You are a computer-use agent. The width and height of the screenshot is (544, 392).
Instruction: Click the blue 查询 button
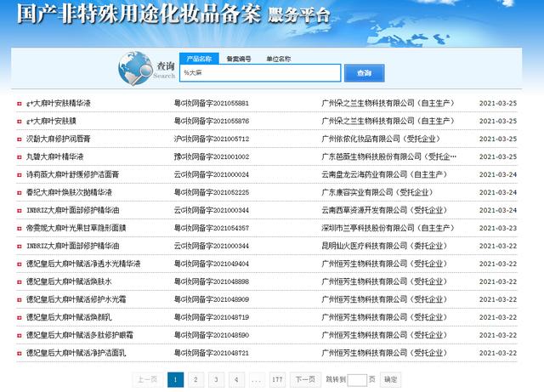(365, 73)
